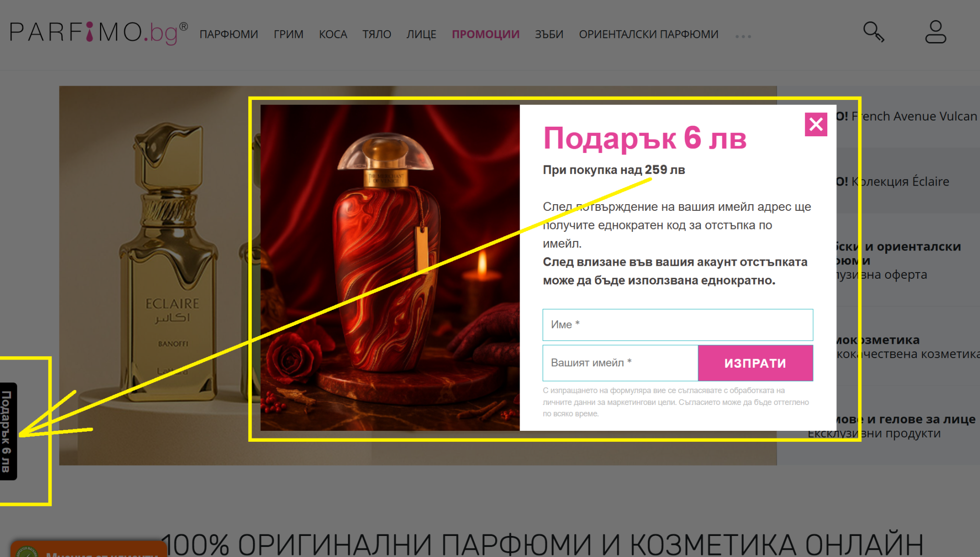Focus the Вашият имейл field
Screen dimensions: 980x557
[x=620, y=363]
